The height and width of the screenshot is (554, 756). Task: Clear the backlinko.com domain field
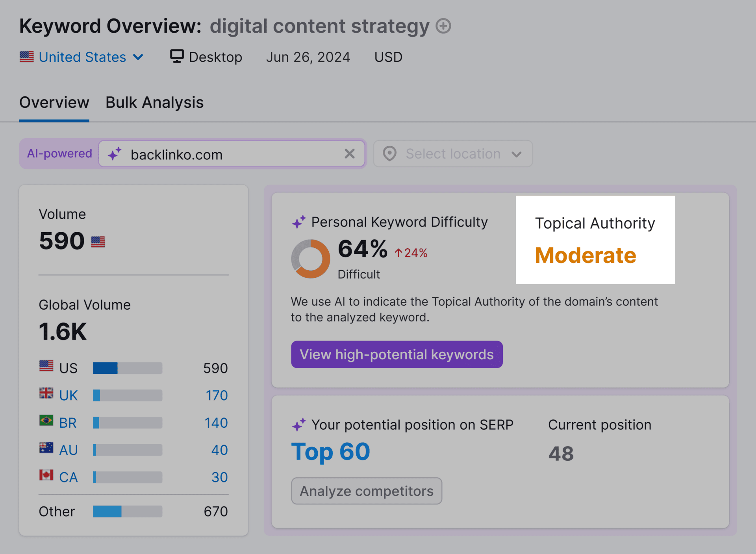pyautogui.click(x=350, y=154)
